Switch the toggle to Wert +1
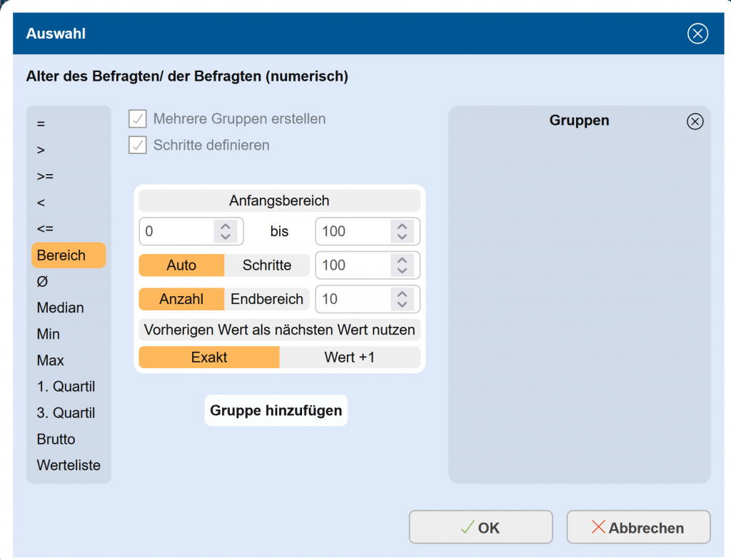 (x=349, y=357)
